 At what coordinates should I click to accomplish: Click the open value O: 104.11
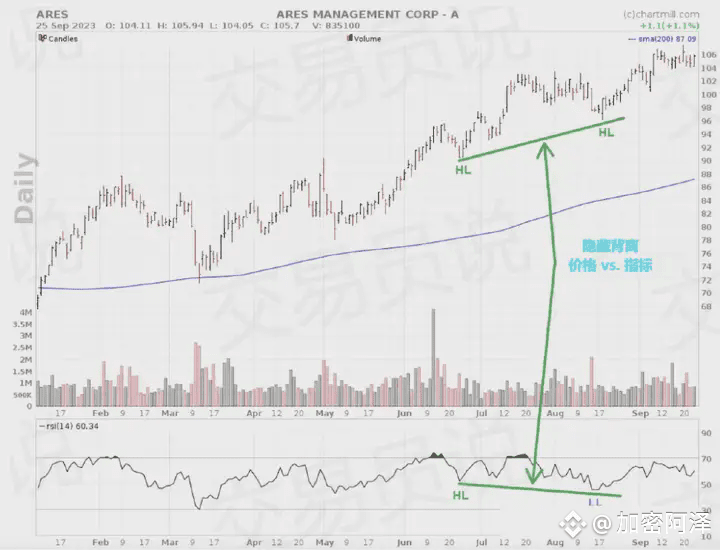128,26
